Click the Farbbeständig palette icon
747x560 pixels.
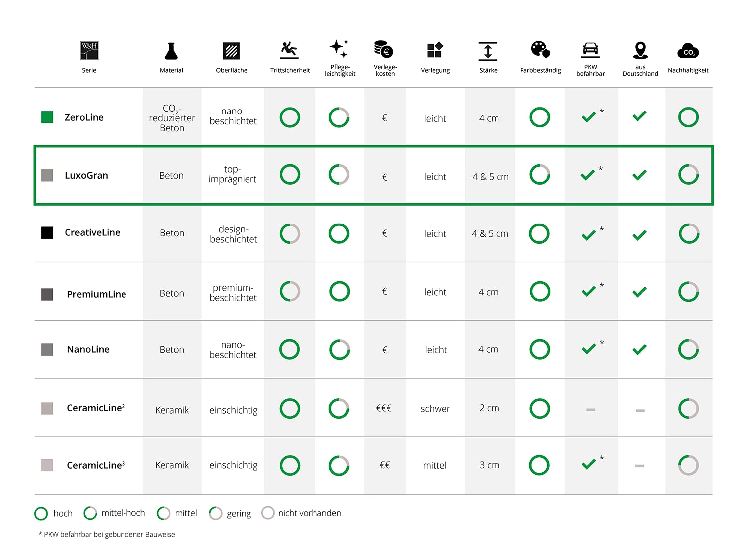[540, 50]
